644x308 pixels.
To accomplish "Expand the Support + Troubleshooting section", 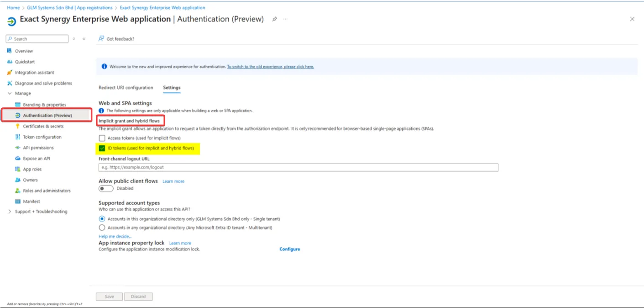I will [x=10, y=212].
